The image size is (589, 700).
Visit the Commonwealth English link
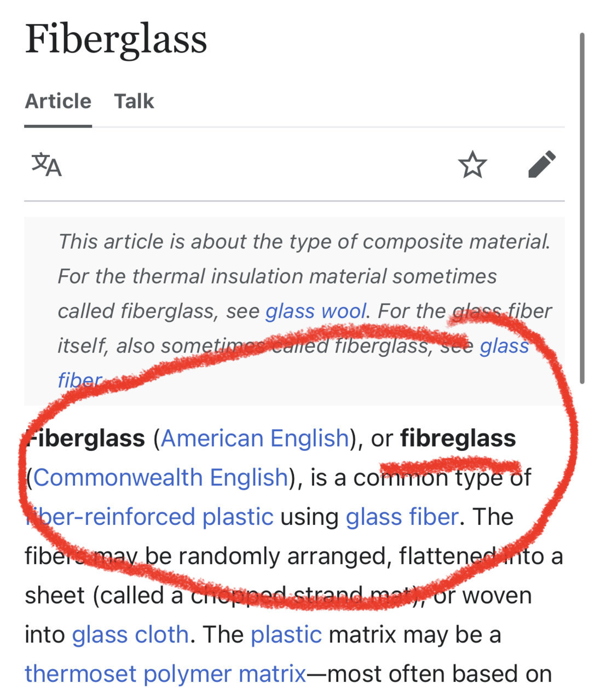click(x=161, y=477)
